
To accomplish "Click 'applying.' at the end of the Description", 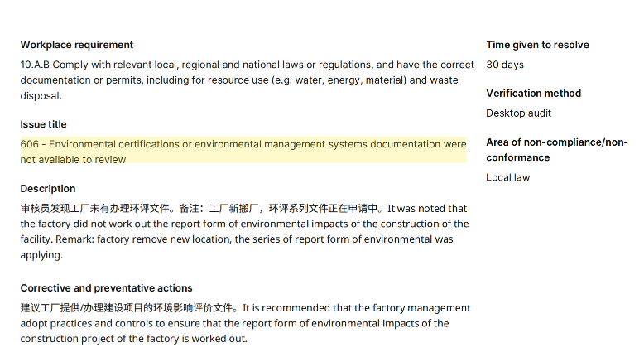I will [41, 255].
